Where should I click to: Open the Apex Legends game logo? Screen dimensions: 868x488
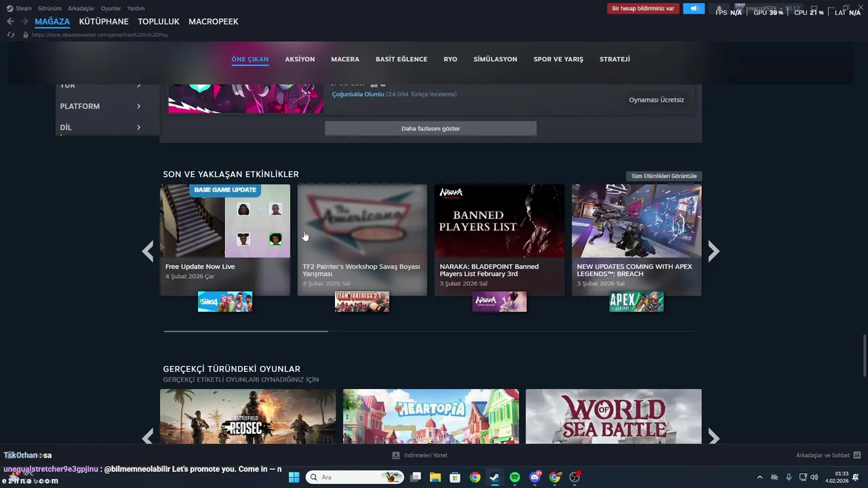tap(636, 302)
